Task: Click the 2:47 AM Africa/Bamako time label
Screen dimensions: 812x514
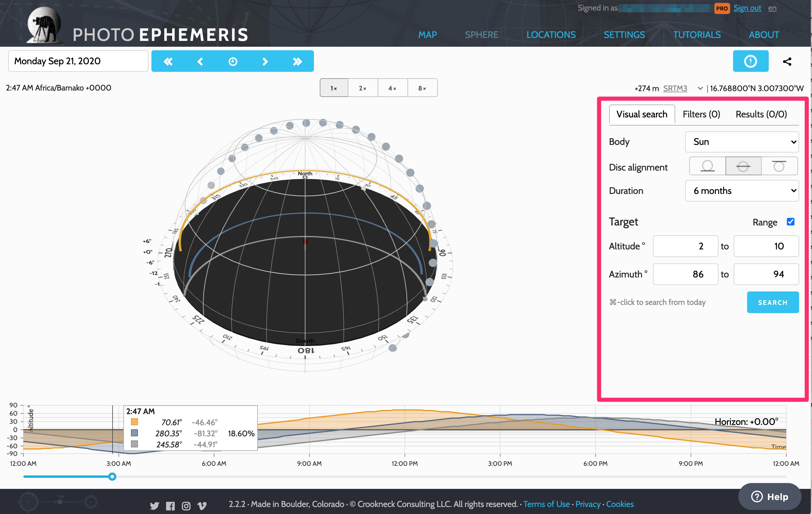Action: pos(58,88)
